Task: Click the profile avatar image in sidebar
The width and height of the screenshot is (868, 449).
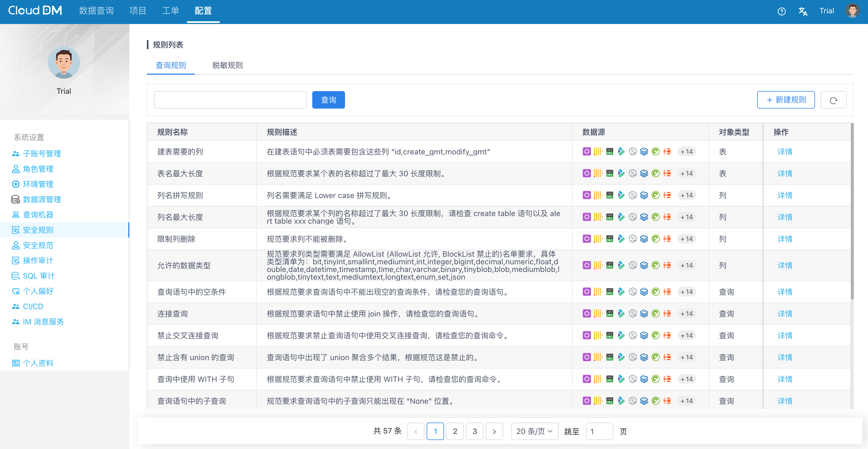Action: 64,63
